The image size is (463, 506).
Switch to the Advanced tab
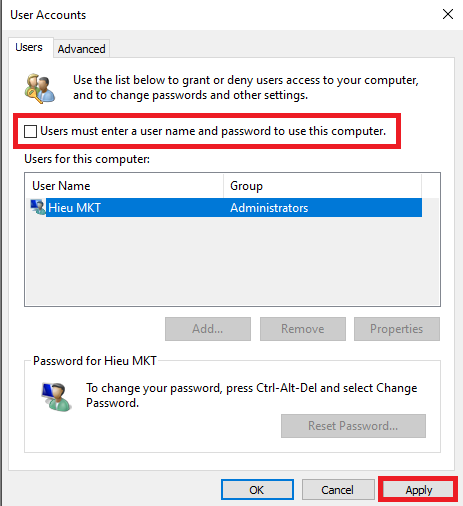tap(81, 49)
